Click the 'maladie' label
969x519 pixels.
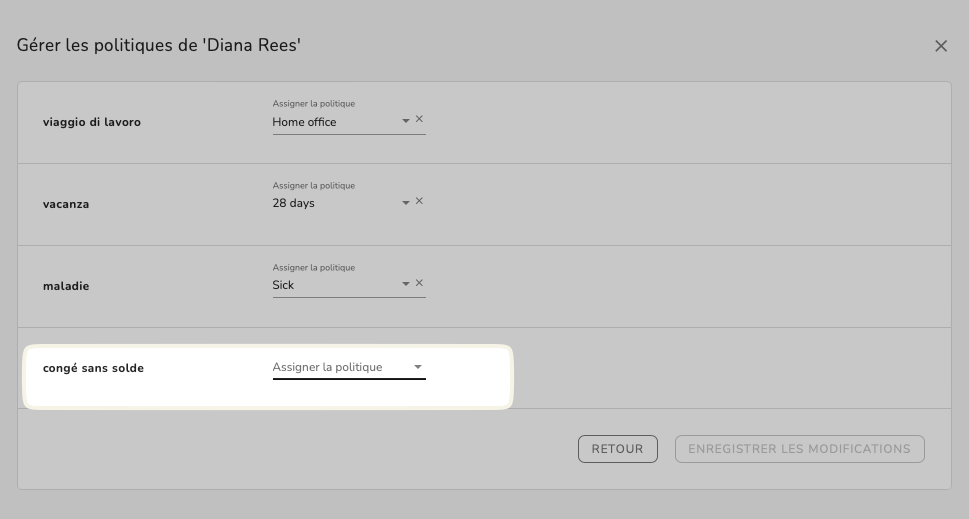(x=66, y=286)
